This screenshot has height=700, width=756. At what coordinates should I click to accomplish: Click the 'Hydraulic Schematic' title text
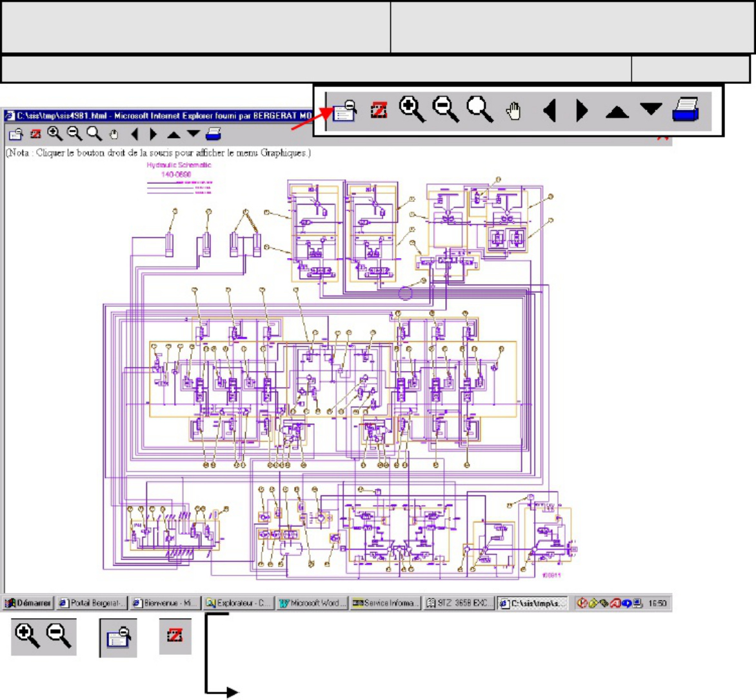click(x=179, y=165)
